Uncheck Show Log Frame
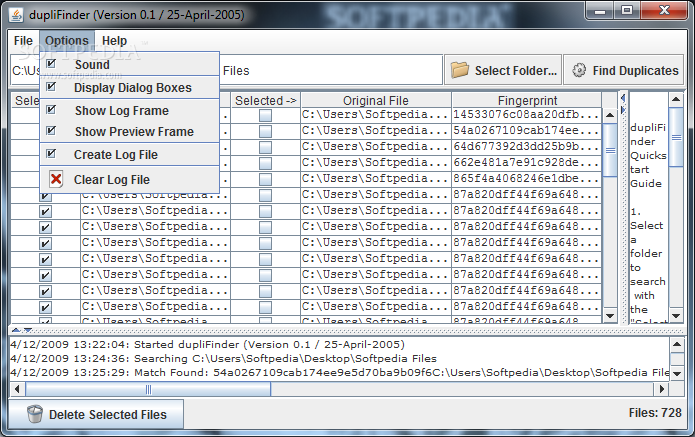 tap(129, 110)
